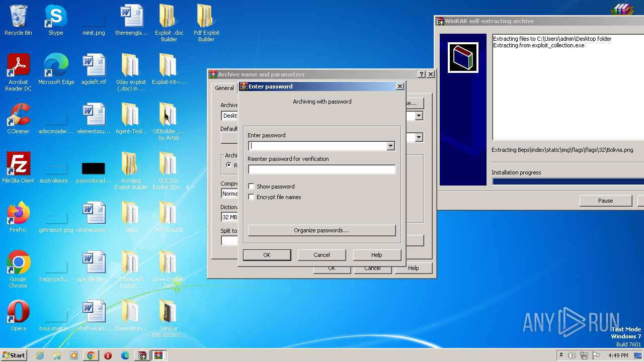
Task: Select the Microsoft Edge desktop shortcut
Action: point(56,70)
